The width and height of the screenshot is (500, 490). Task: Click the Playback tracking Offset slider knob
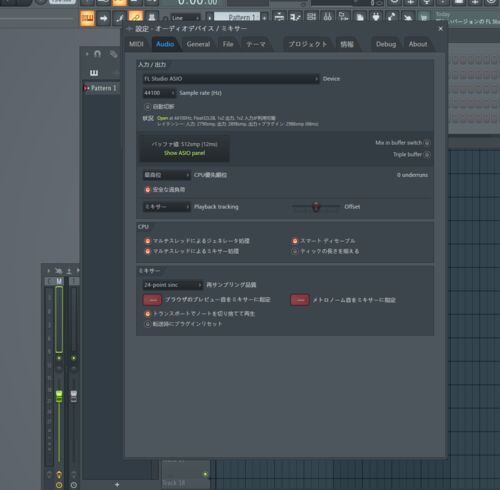click(x=316, y=207)
